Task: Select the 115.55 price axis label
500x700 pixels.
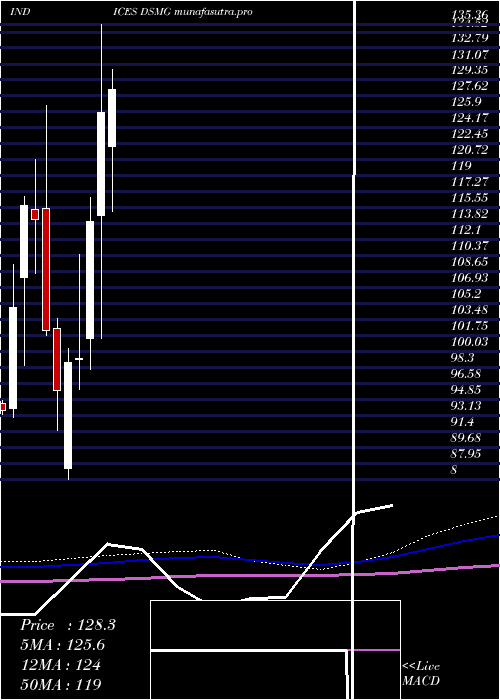Action: (469, 198)
